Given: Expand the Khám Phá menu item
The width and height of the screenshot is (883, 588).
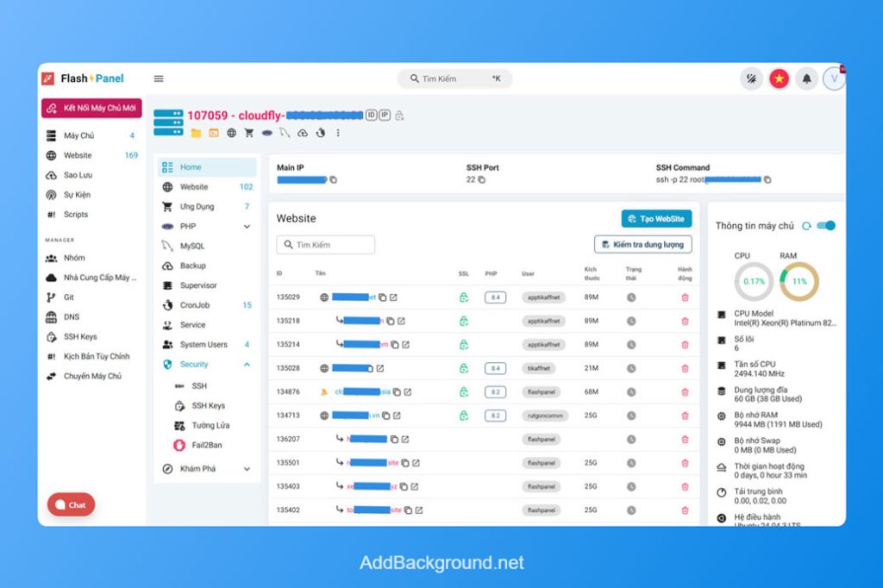Looking at the screenshot, I should tap(205, 469).
